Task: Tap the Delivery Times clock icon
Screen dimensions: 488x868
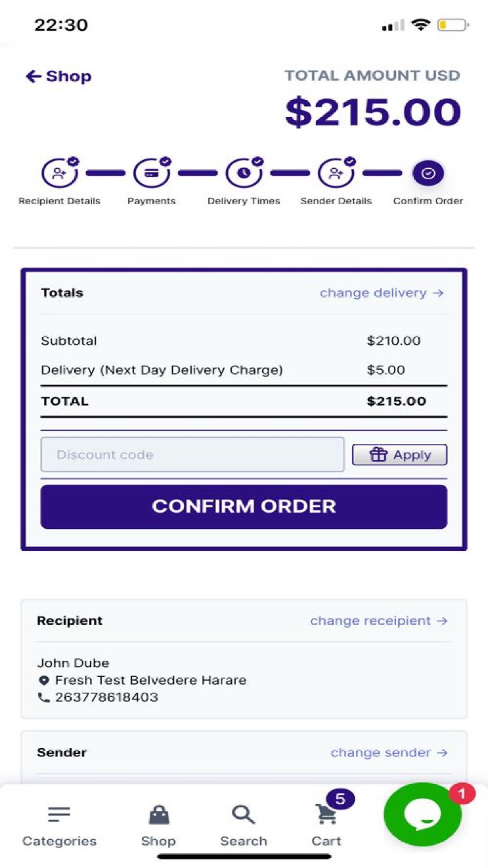Action: pos(244,173)
